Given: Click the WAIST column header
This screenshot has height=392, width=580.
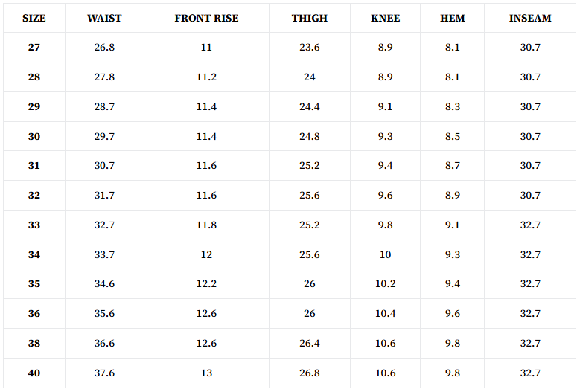Looking at the screenshot, I should [x=104, y=18].
